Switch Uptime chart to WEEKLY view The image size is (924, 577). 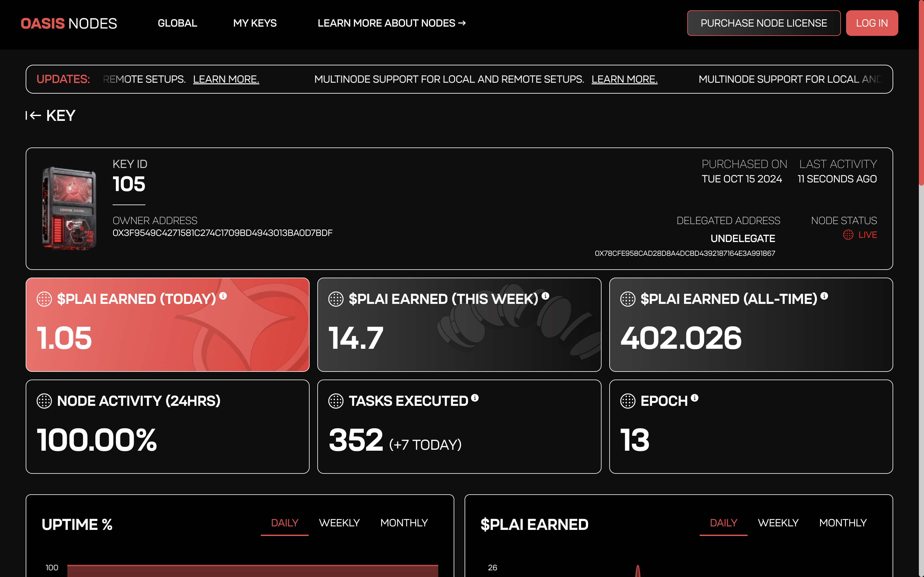(x=339, y=523)
